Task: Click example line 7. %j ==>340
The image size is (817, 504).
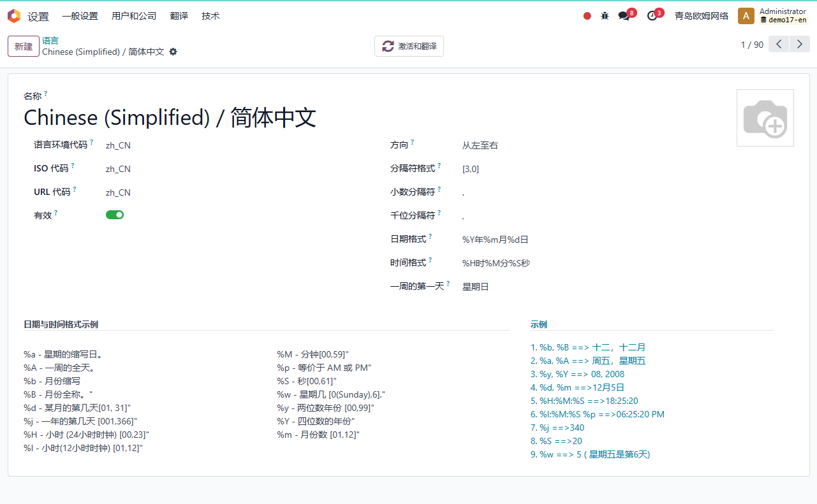Action: pos(557,428)
